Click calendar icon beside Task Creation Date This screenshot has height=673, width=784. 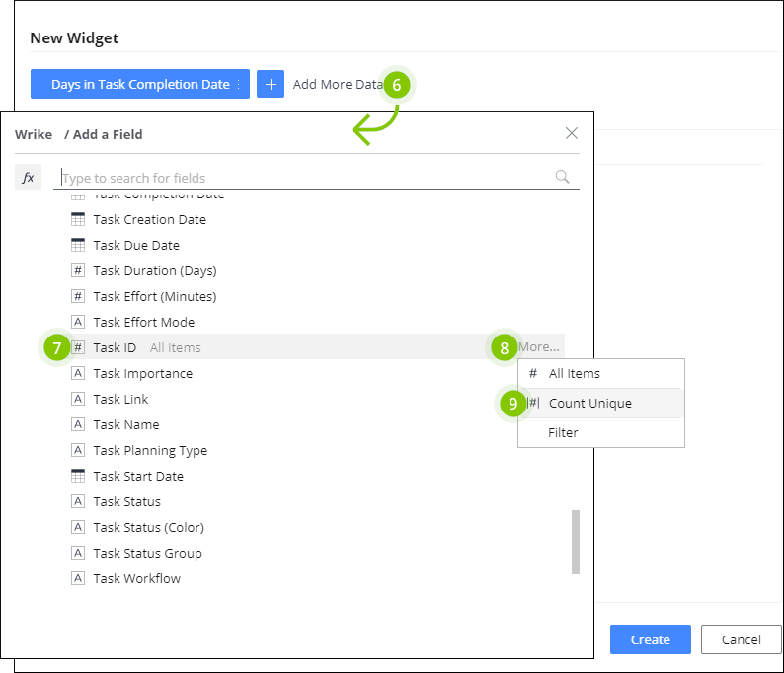pyautogui.click(x=78, y=219)
